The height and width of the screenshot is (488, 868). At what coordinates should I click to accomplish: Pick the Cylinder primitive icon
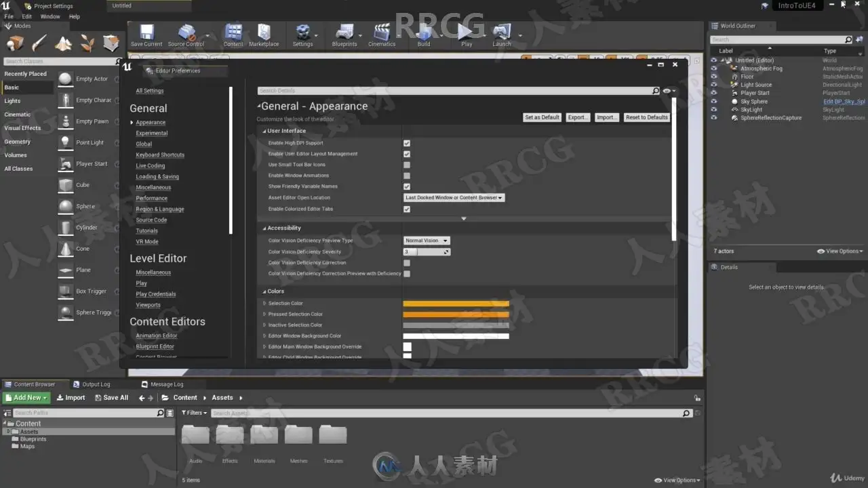65,228
